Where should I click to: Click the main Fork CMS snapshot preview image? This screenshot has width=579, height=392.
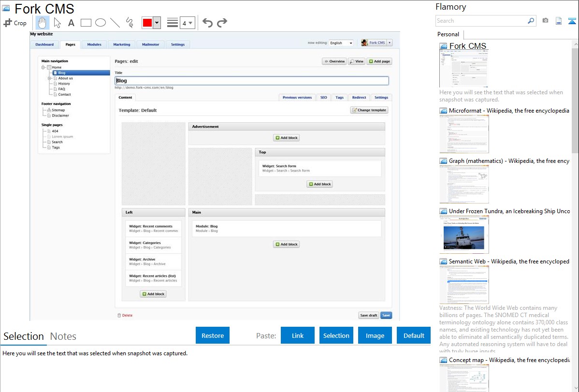click(215, 176)
